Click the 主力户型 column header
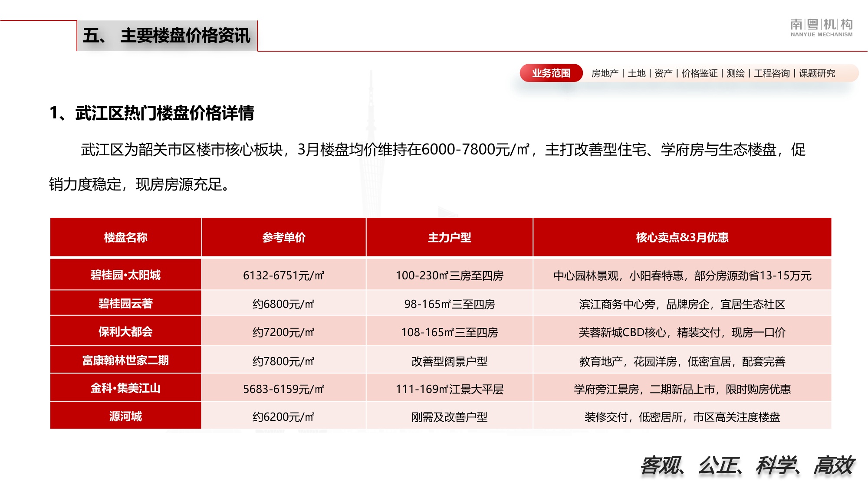Image resolution: width=868 pixels, height=488 pixels. [x=450, y=237]
